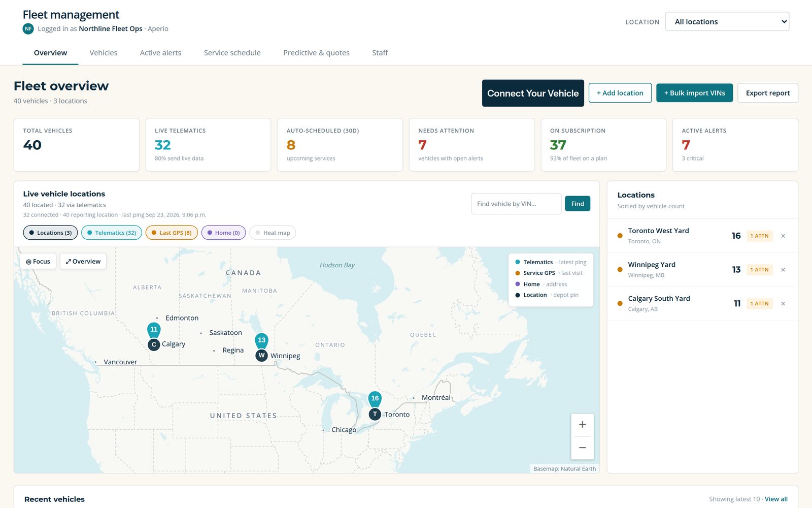
Task: Click + Bulk import VINs
Action: click(x=695, y=93)
